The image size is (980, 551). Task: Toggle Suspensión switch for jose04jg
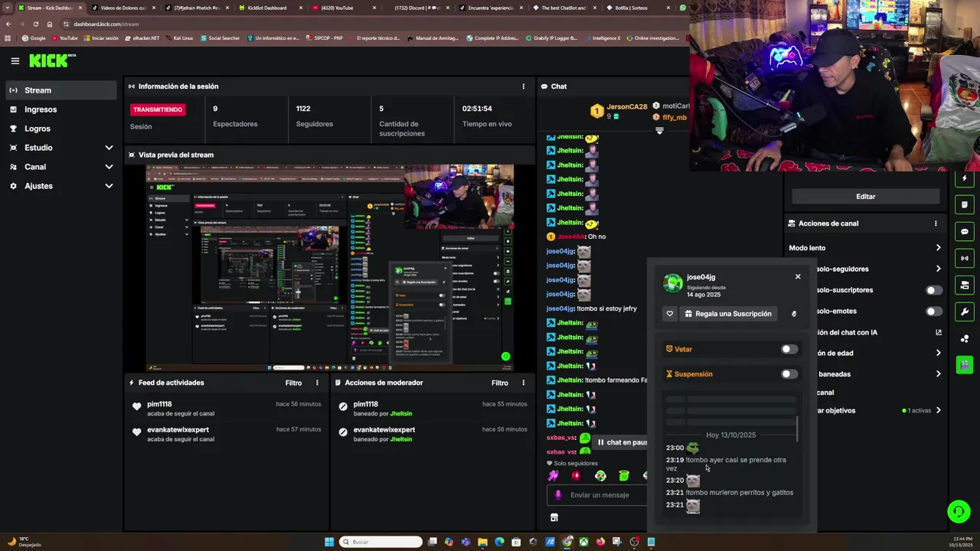click(x=789, y=374)
